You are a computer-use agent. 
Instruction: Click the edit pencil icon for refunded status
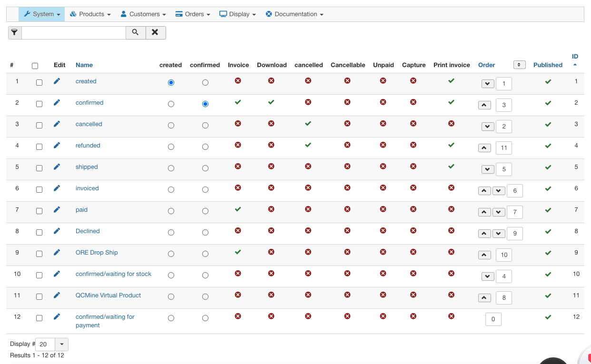tap(57, 146)
